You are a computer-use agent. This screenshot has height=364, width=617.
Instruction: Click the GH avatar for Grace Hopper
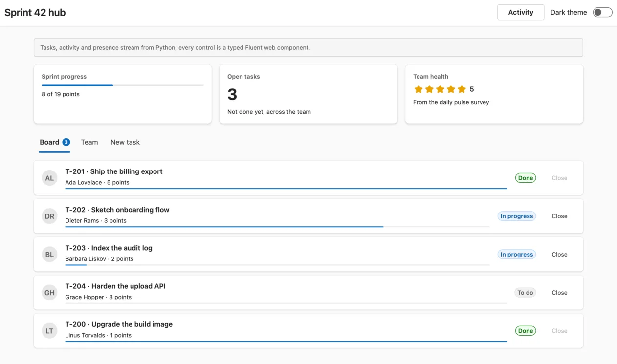coord(49,292)
